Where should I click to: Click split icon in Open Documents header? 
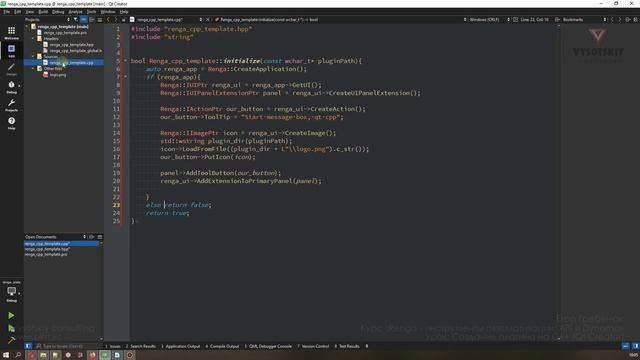coord(92,237)
